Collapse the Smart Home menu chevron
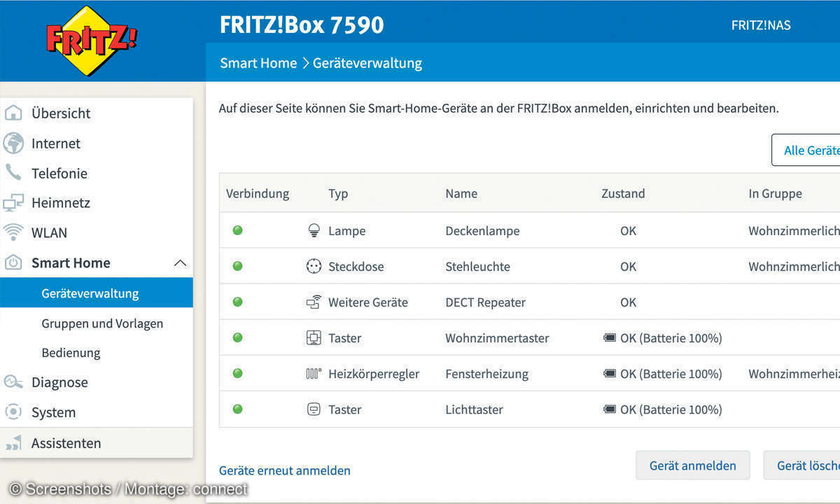840x504 pixels. click(180, 263)
